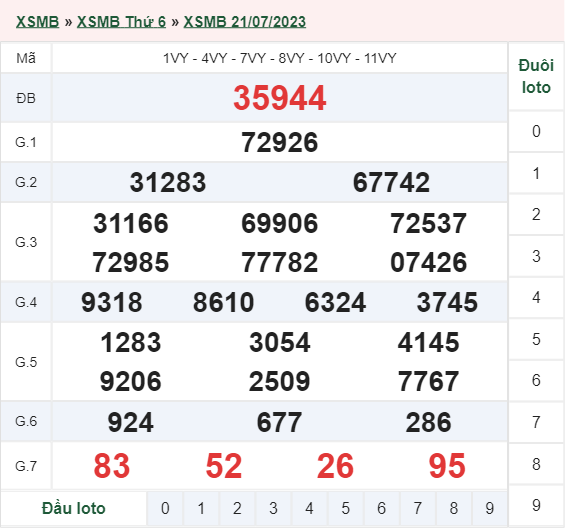Screen dimensions: 565x528
Task: Click the Đầu loto label
Action: (74, 508)
